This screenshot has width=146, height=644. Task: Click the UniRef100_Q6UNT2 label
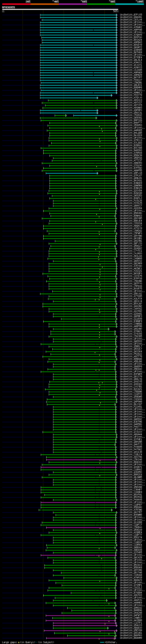click(x=131, y=47)
